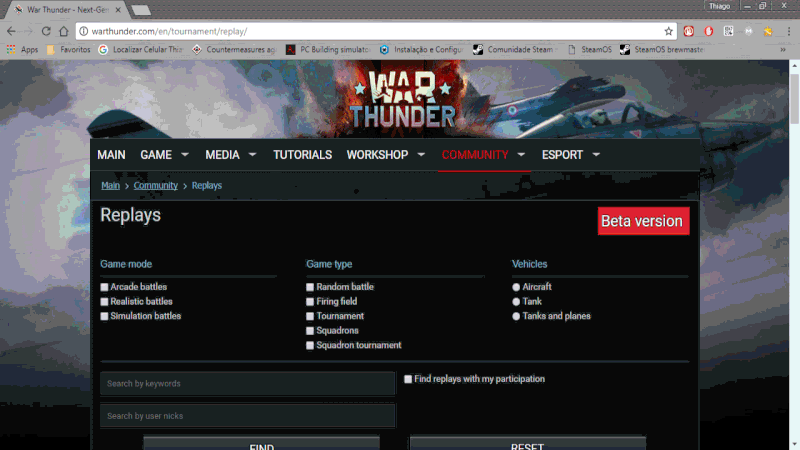Tick the Arcade battles checkbox
This screenshot has width=800, height=450.
tap(104, 287)
